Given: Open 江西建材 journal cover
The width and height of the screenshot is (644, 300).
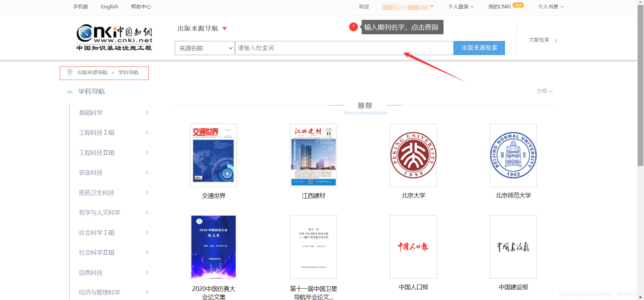Looking at the screenshot, I should click(x=314, y=155).
